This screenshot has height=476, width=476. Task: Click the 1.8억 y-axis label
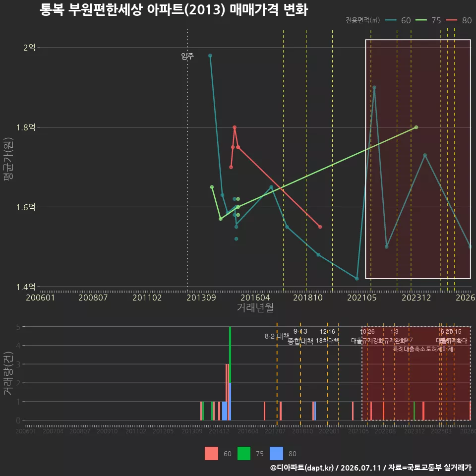pos(26,127)
